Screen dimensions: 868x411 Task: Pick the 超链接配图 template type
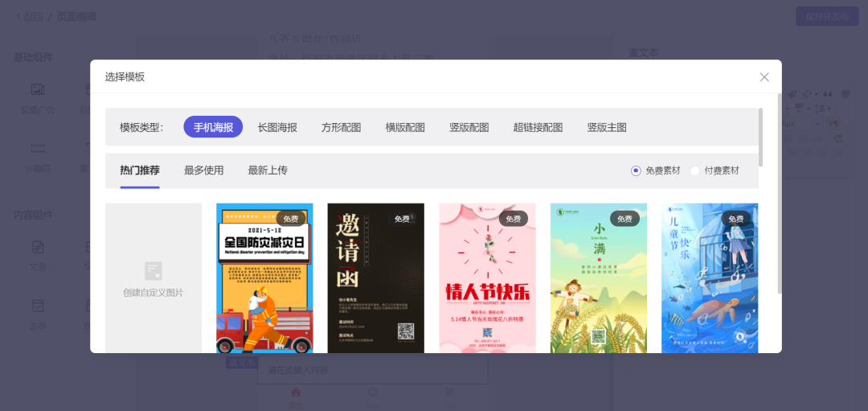click(x=538, y=127)
